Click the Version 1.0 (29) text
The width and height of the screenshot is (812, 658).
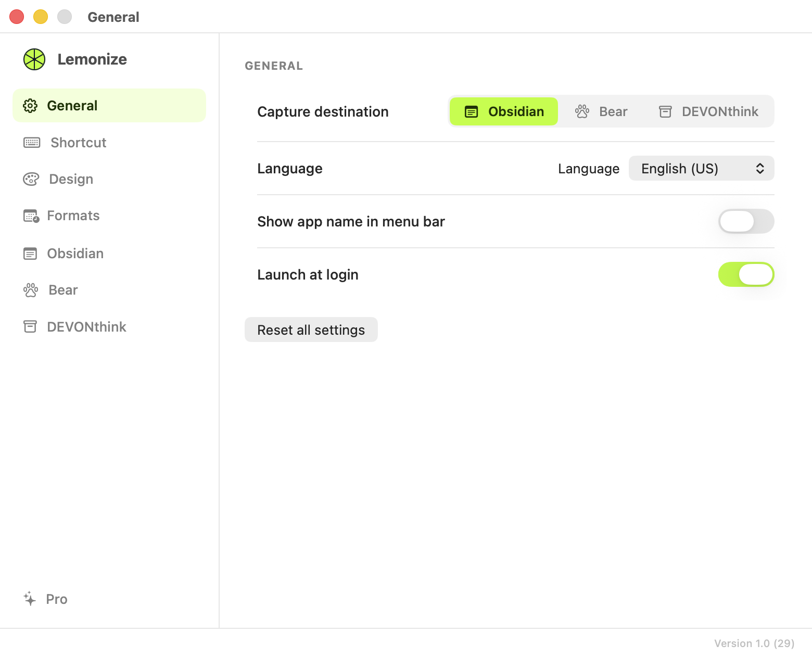(754, 643)
